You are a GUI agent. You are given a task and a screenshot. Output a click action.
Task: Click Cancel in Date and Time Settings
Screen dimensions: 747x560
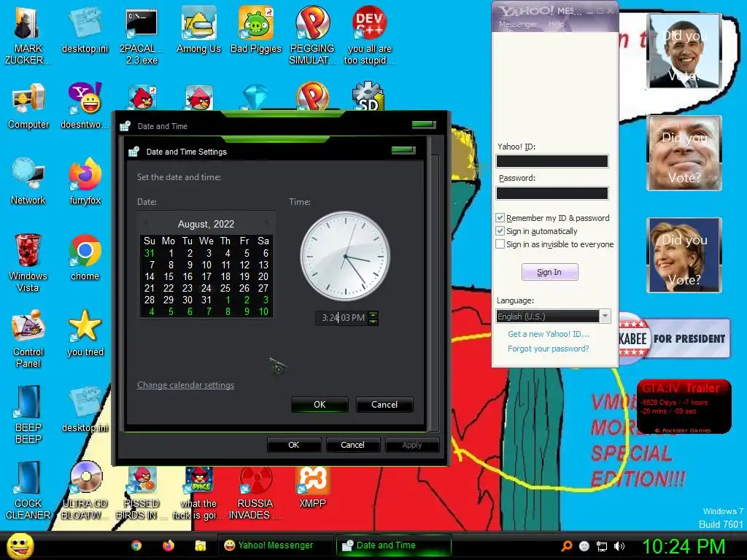tap(384, 404)
